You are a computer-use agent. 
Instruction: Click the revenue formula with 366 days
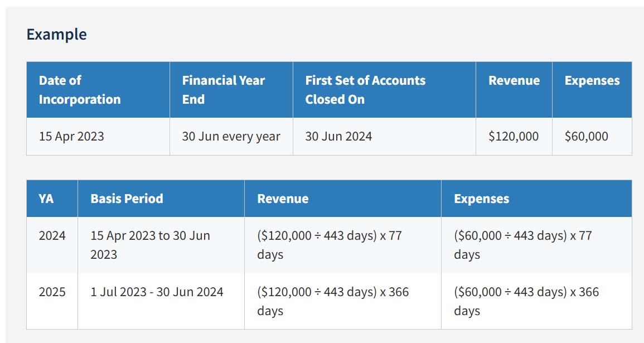click(x=333, y=301)
